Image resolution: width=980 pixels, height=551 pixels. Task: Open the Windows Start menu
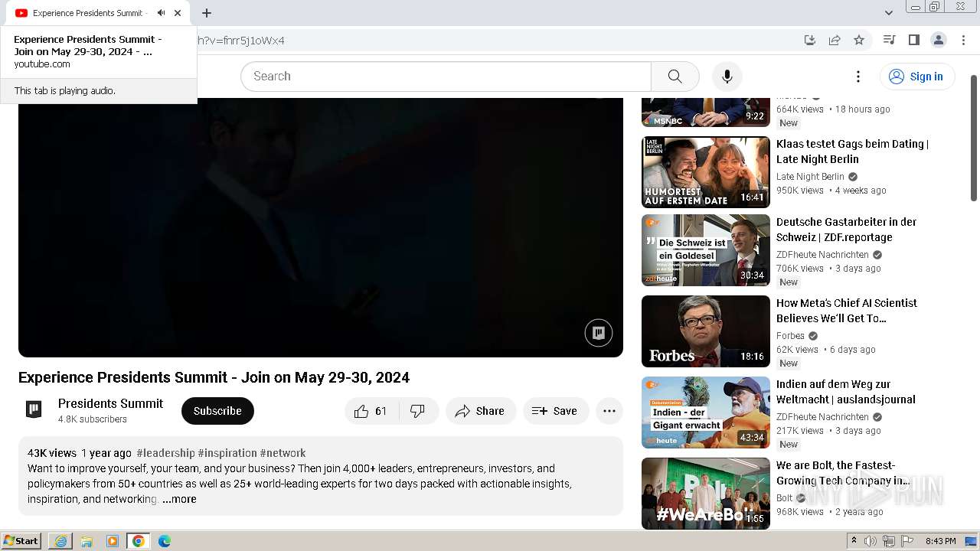[21, 540]
